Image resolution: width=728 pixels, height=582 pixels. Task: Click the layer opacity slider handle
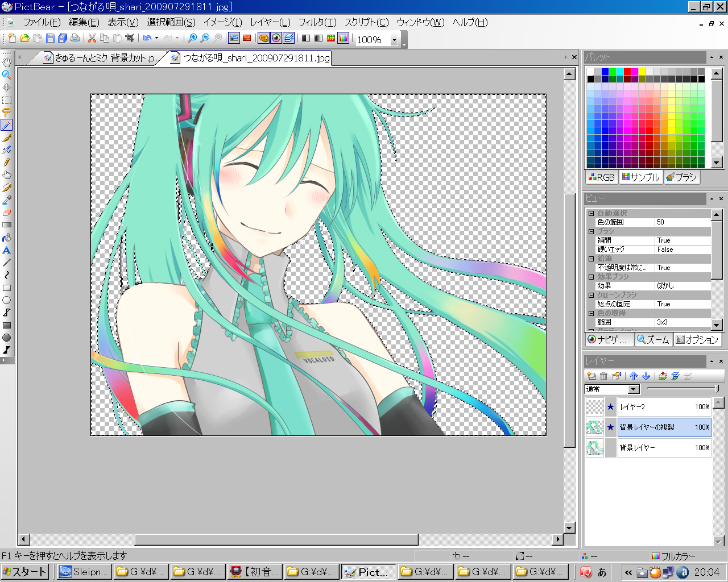pyautogui.click(x=717, y=389)
